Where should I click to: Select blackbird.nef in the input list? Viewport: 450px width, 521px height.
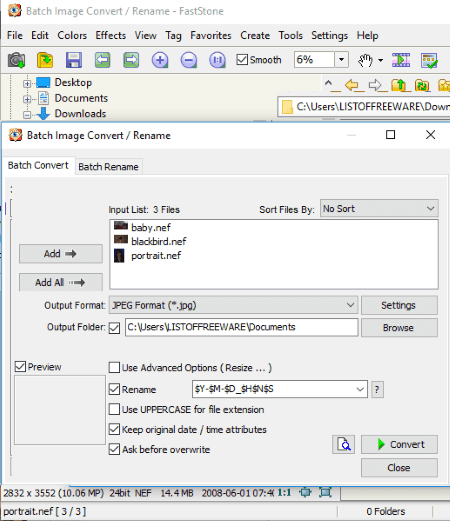pyautogui.click(x=159, y=241)
